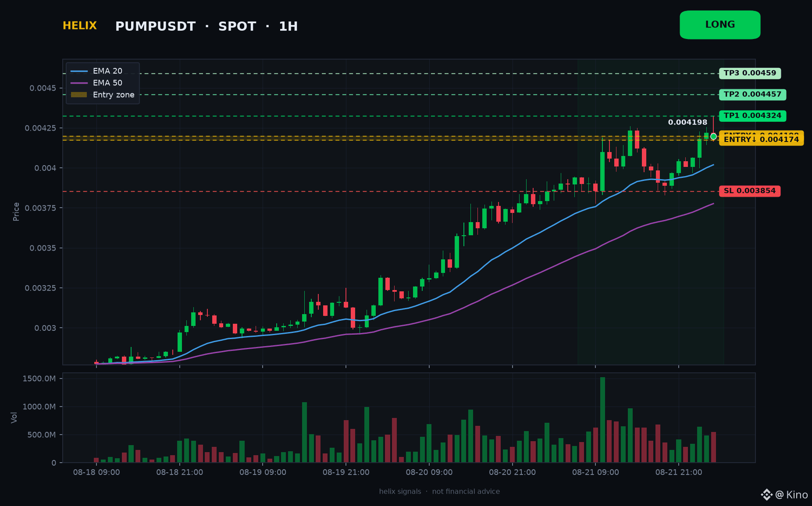Click the 0.0035 price axis tick

(x=43, y=248)
